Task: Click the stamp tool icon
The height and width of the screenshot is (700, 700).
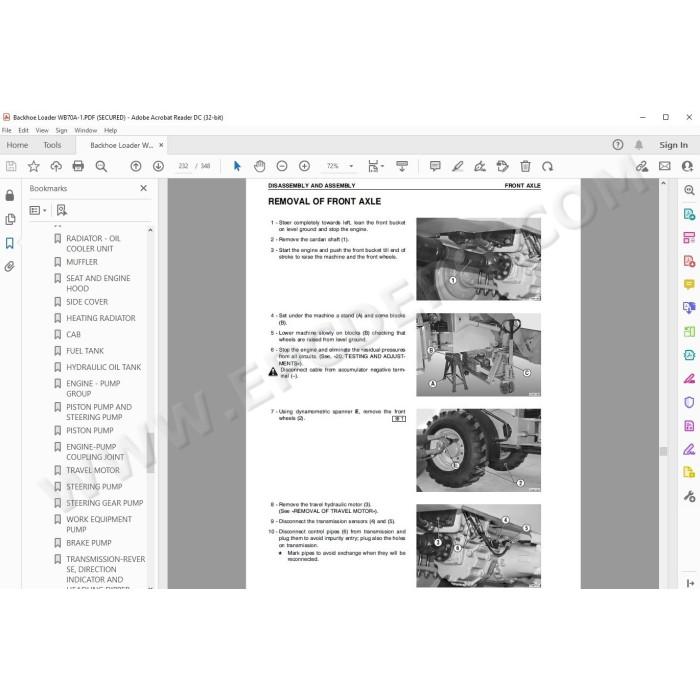Action: point(503,167)
